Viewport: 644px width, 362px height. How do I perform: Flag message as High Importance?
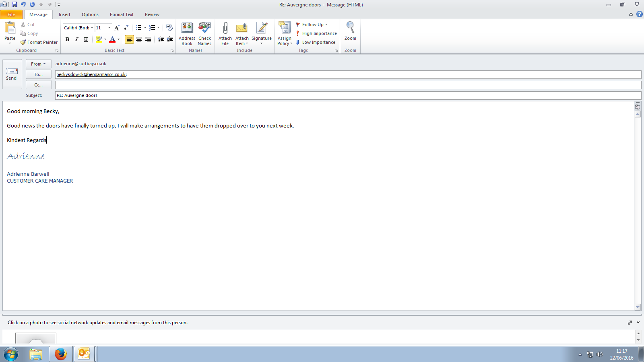316,33
